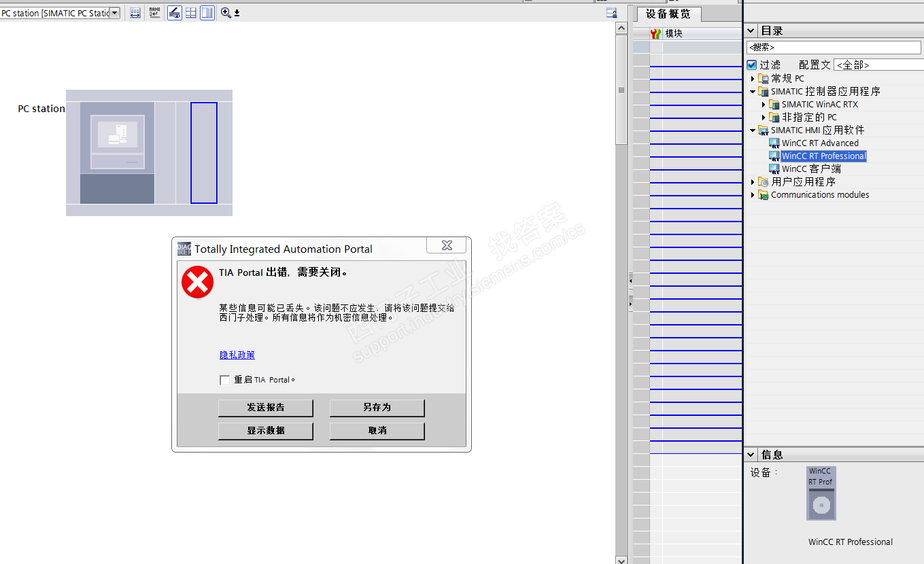This screenshot has width=924, height=564.
Task: Click the WinCC RT Professional device icon
Action: (x=774, y=156)
